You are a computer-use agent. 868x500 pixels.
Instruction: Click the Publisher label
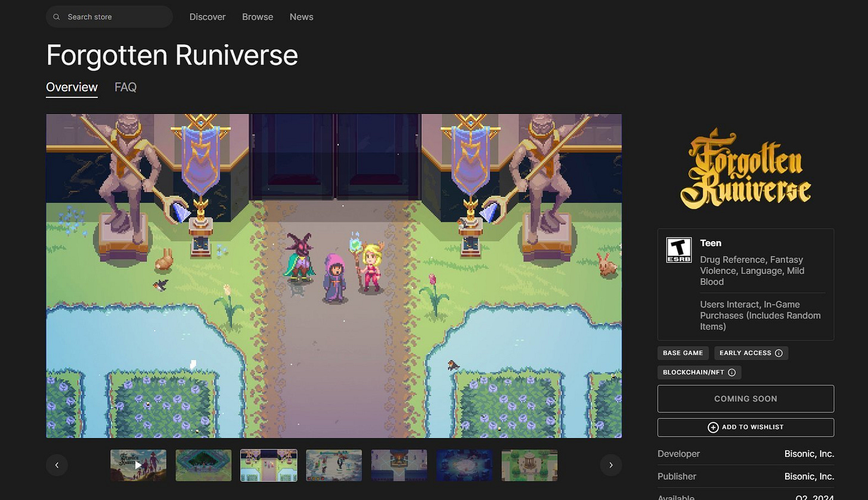coord(677,476)
